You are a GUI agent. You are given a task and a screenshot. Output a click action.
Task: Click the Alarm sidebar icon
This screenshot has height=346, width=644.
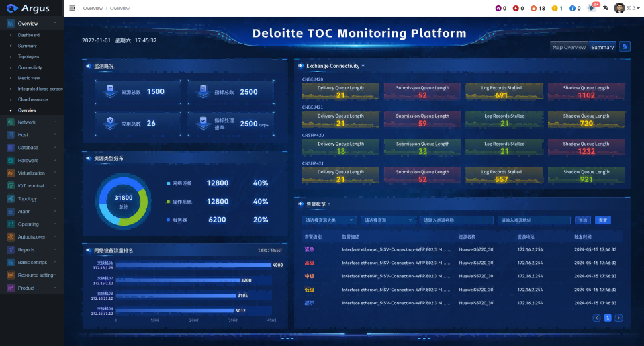pyautogui.click(x=11, y=211)
